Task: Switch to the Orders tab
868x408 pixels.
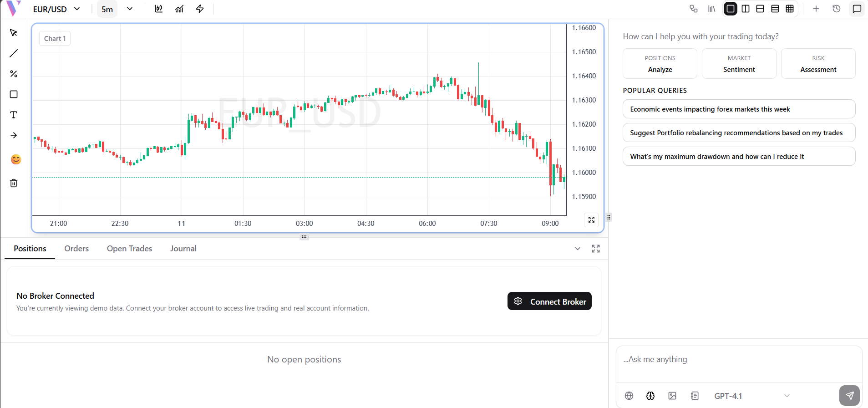Action: [x=76, y=249]
